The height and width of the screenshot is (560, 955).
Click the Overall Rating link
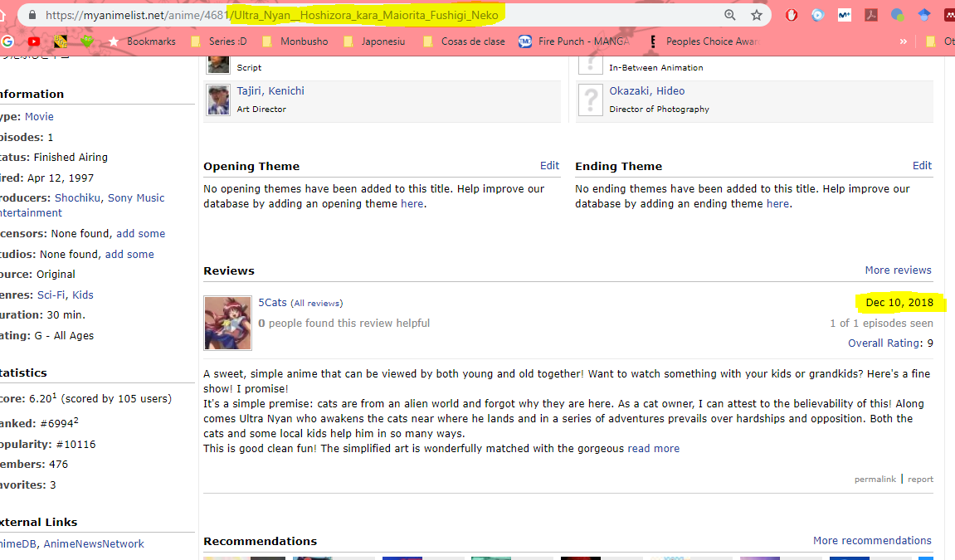pos(884,343)
